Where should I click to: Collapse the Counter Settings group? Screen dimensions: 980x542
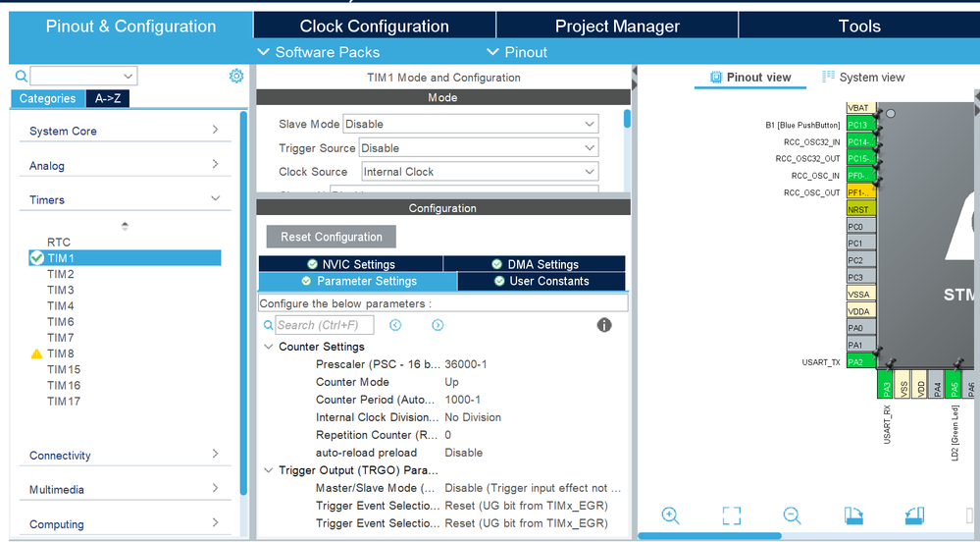click(269, 347)
